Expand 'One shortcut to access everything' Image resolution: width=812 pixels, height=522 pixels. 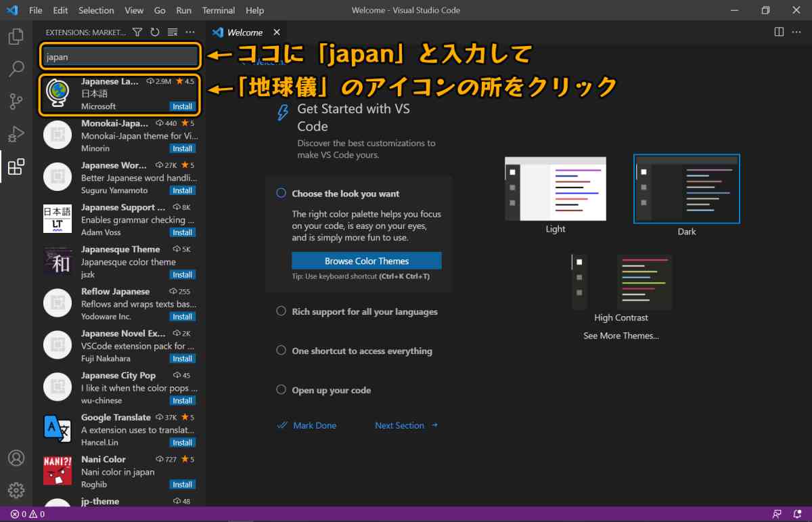coord(362,351)
